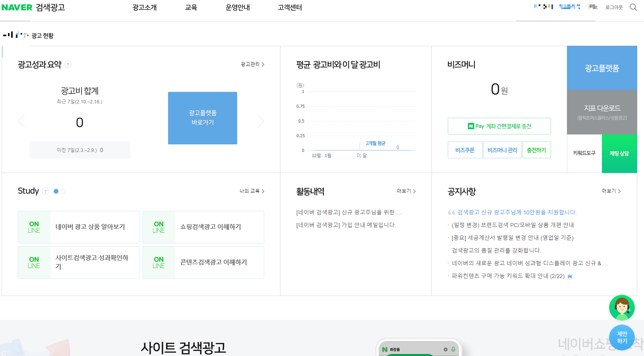Open notice 신규 광고주님께 10만원을 지원합니다
The height and width of the screenshot is (356, 644).
click(x=517, y=212)
